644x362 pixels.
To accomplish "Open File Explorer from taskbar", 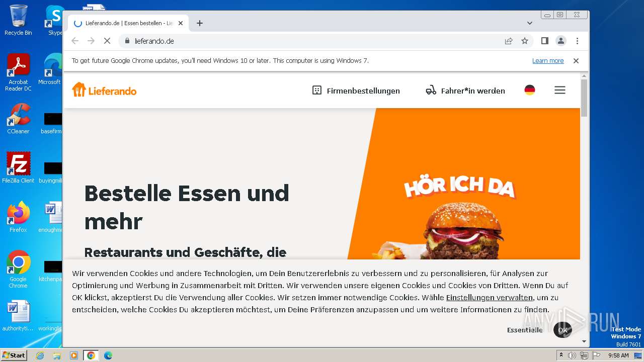I will click(57, 355).
